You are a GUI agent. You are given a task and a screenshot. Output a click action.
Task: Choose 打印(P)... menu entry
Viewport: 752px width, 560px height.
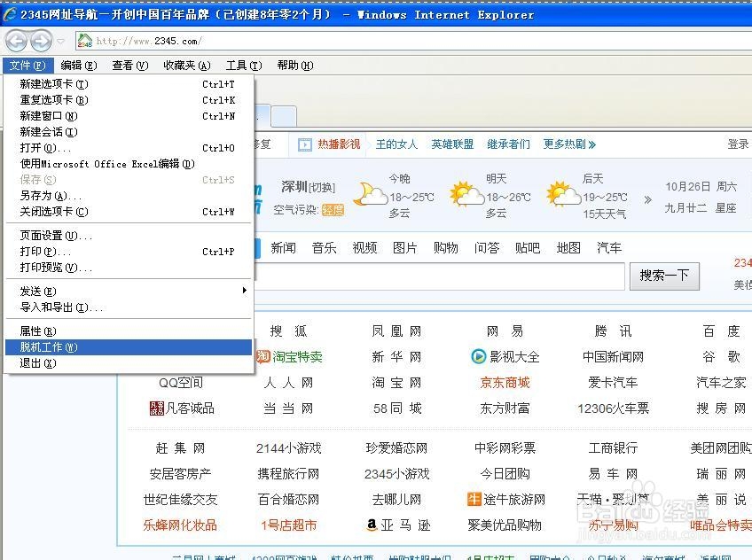(128, 252)
